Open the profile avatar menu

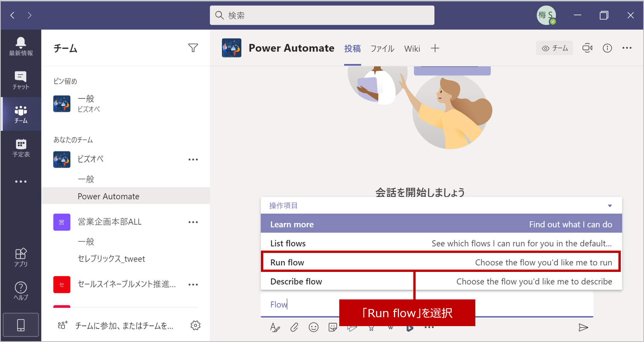pos(546,15)
